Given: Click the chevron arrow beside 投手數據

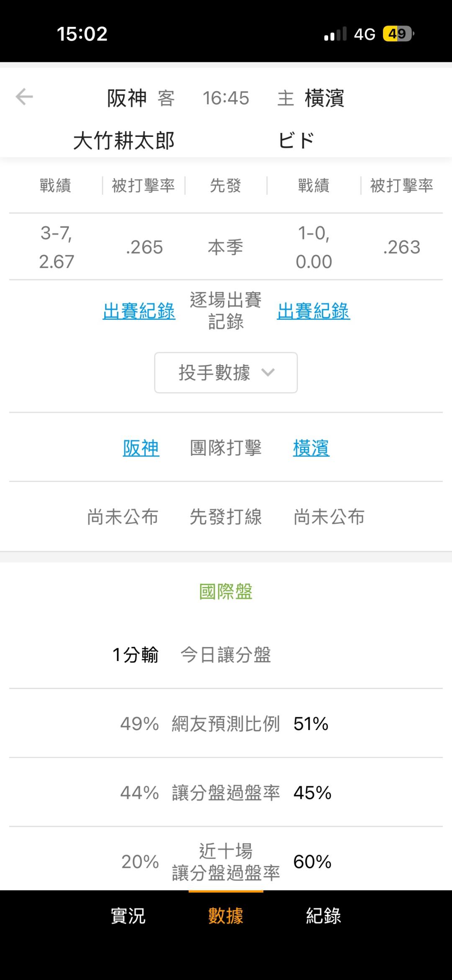Looking at the screenshot, I should point(268,372).
